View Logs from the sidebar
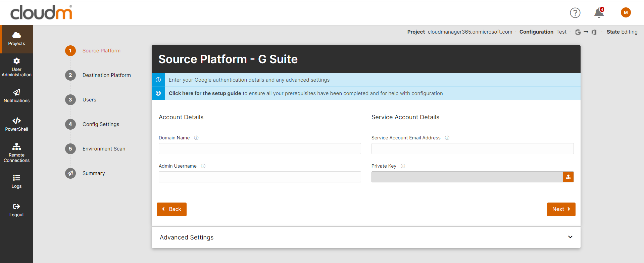 click(16, 181)
